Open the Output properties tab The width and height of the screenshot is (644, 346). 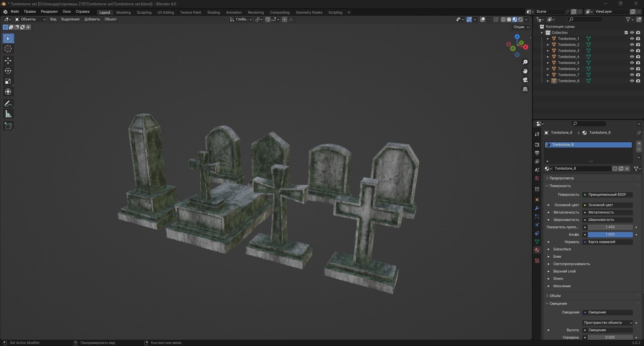point(537,153)
